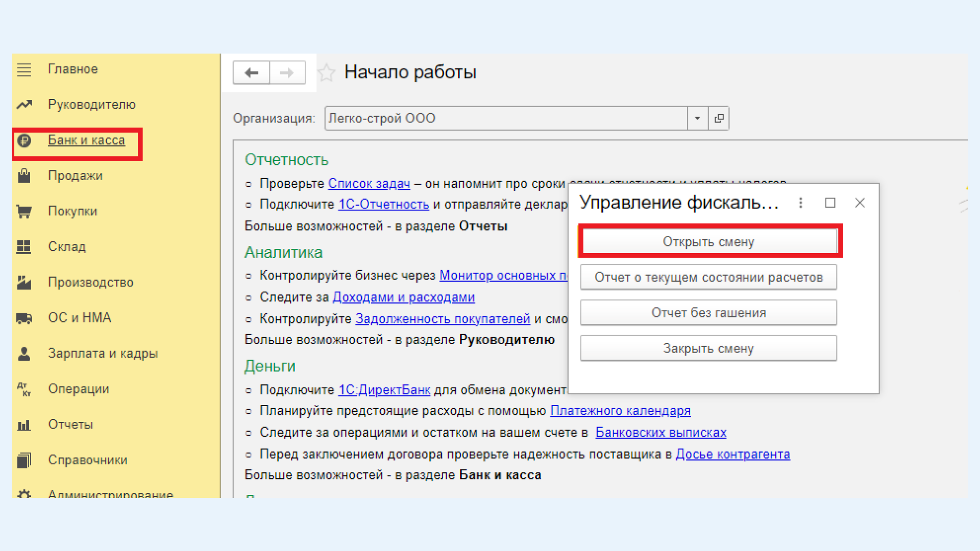Open the Производство section
The width and height of the screenshot is (980, 551).
point(91,282)
